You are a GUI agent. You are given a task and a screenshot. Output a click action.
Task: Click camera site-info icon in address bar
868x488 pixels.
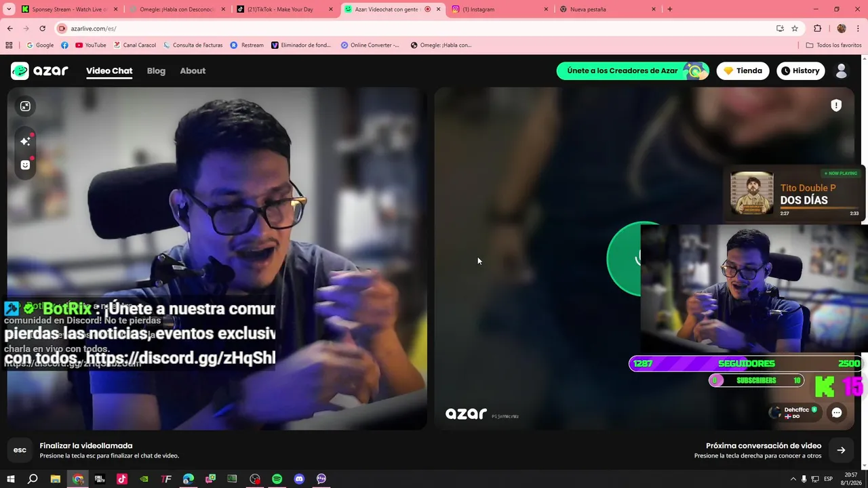click(x=62, y=28)
